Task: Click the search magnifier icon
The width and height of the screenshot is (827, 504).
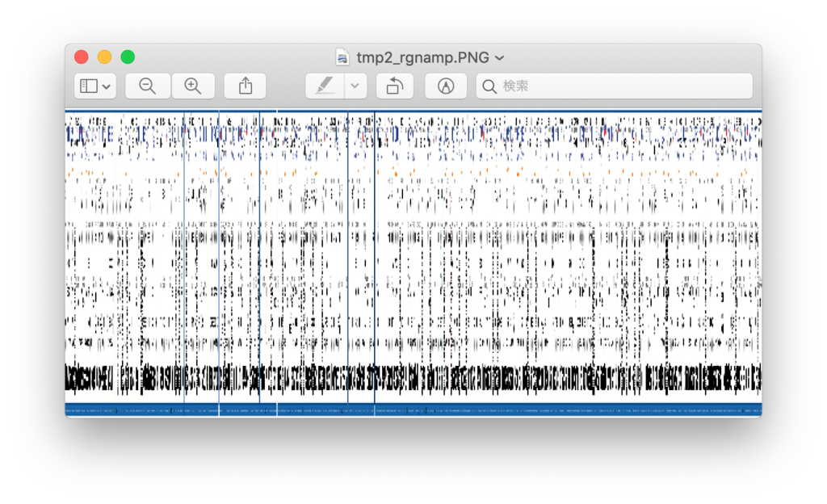Action: 489,86
